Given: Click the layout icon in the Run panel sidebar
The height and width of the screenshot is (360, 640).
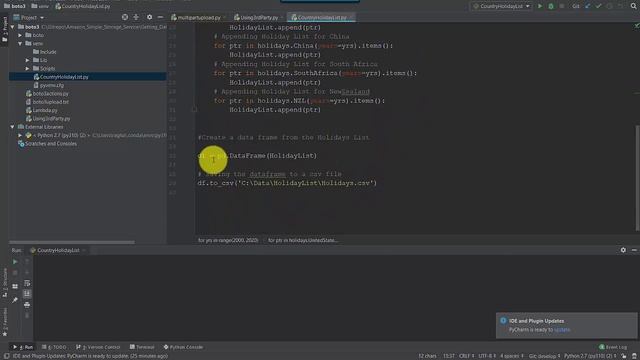Looking at the screenshot, I should click(x=15, y=287).
